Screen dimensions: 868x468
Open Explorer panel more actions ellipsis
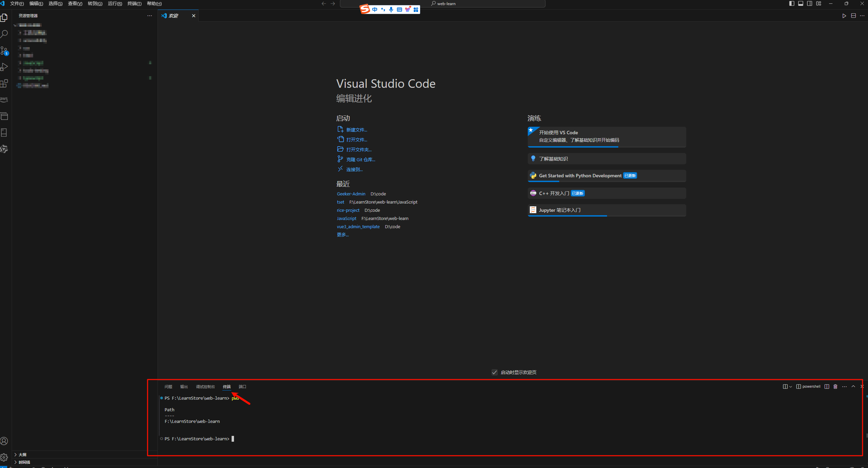(150, 16)
